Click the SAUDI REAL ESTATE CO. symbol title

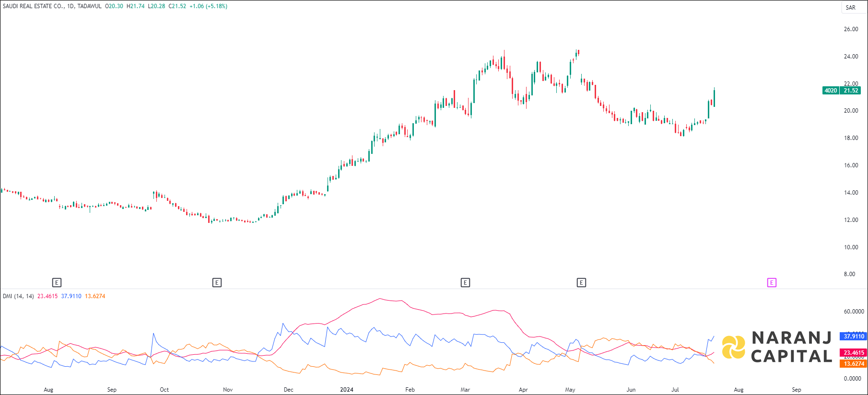point(34,6)
